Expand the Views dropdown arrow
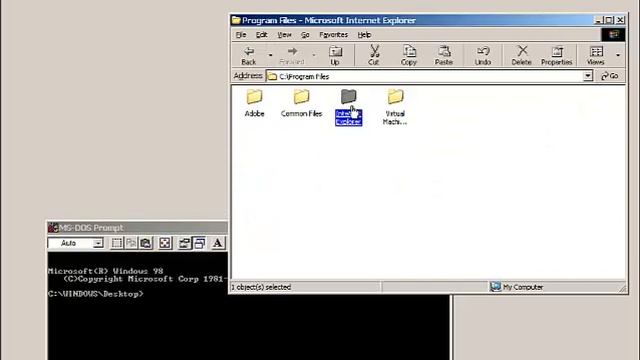The height and width of the screenshot is (360, 640). pyautogui.click(x=618, y=56)
